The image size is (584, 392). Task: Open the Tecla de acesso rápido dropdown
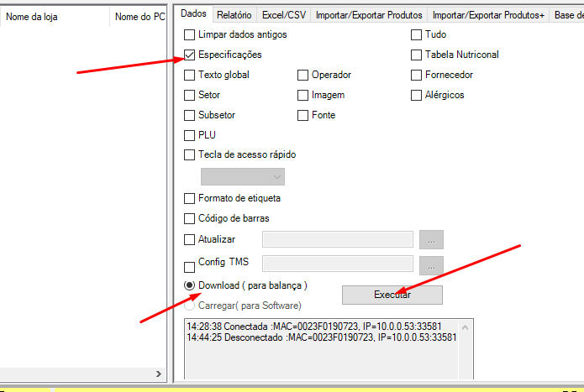(242, 176)
